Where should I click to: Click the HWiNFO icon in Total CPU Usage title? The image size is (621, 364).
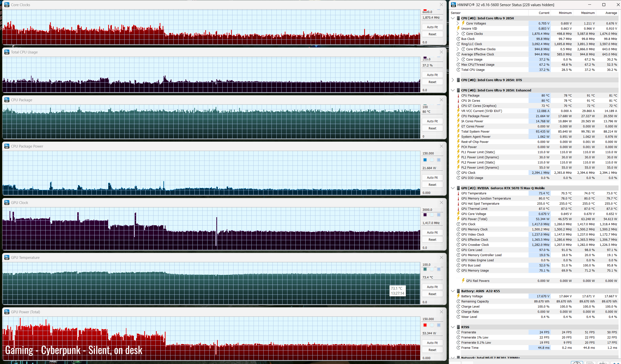(x=7, y=52)
